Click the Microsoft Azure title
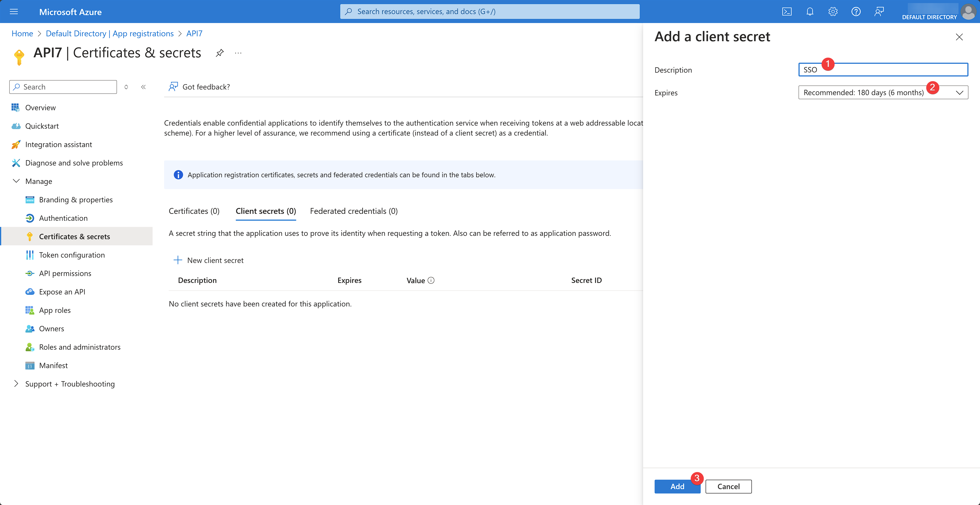Screen dimensions: 980x505 (x=70, y=12)
